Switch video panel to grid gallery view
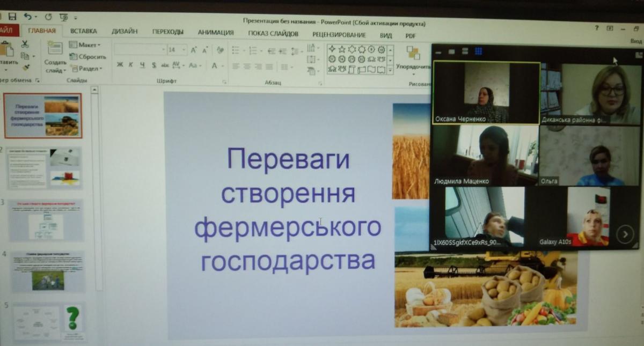644x346 pixels. coord(478,51)
